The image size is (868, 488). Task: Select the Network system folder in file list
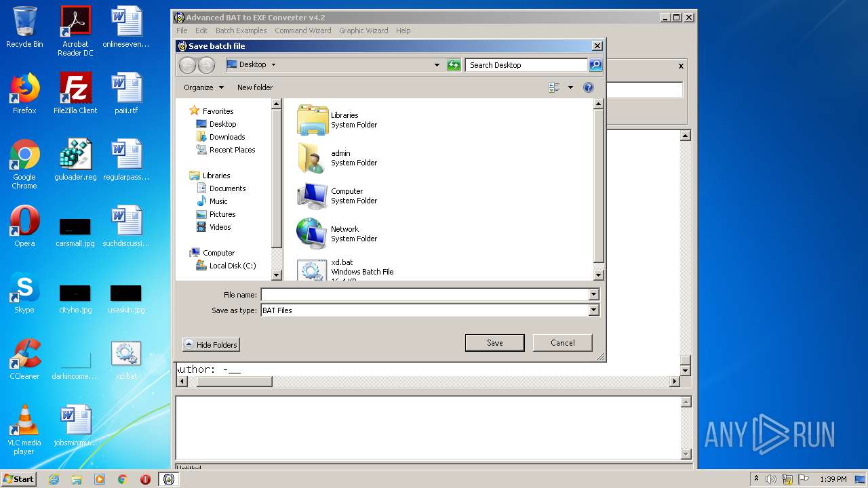[337, 234]
